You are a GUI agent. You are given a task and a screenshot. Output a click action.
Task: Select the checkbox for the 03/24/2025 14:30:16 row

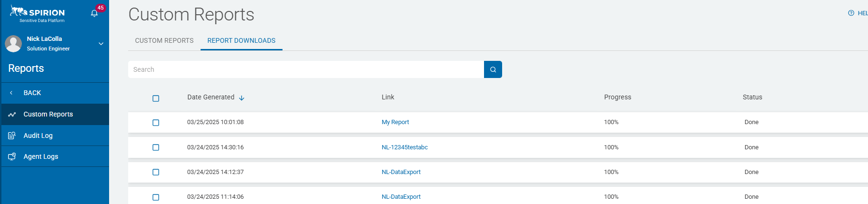[x=156, y=147]
